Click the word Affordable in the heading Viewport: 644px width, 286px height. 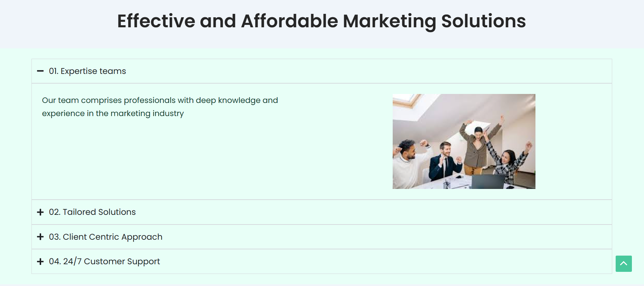(290, 21)
